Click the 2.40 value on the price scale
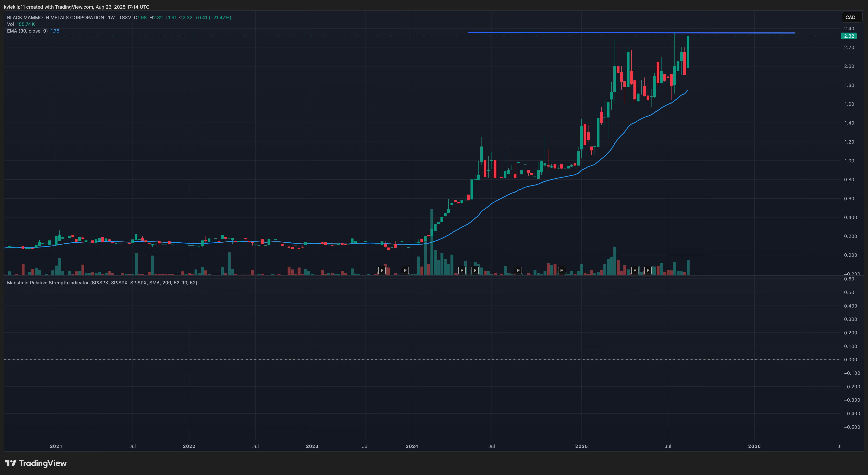This screenshot has width=868, height=475. [849, 29]
